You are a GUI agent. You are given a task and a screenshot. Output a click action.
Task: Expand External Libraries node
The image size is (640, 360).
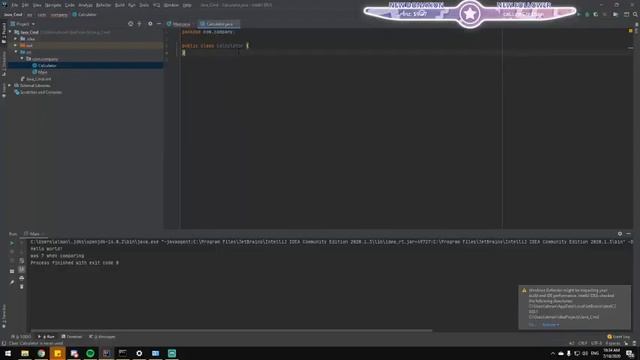[x=9, y=85]
